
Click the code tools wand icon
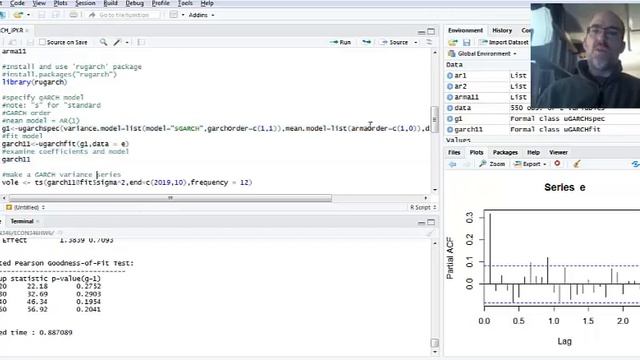pyautogui.click(x=118, y=42)
